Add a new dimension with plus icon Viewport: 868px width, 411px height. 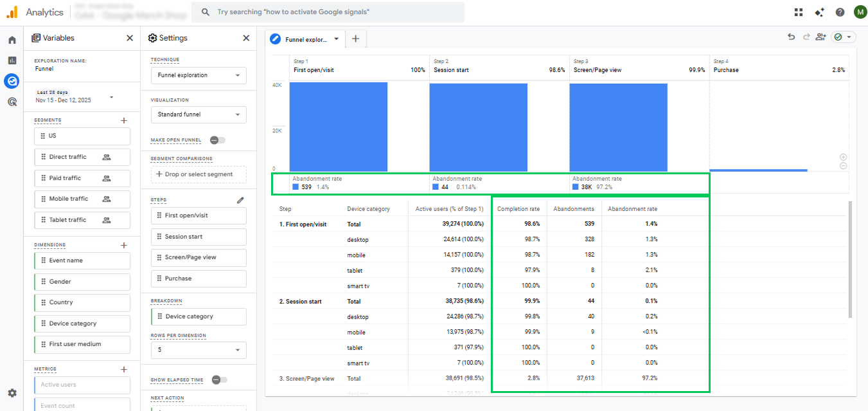coord(124,245)
